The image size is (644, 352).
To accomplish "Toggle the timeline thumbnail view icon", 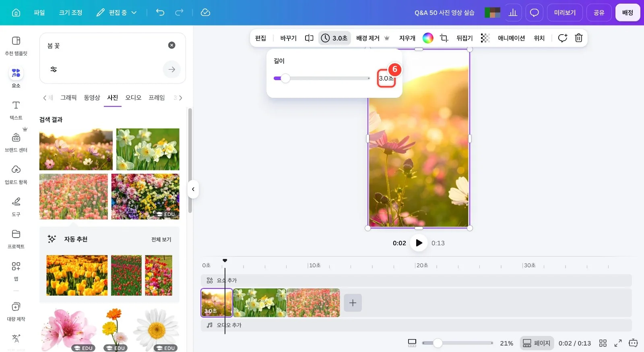I will coord(412,343).
